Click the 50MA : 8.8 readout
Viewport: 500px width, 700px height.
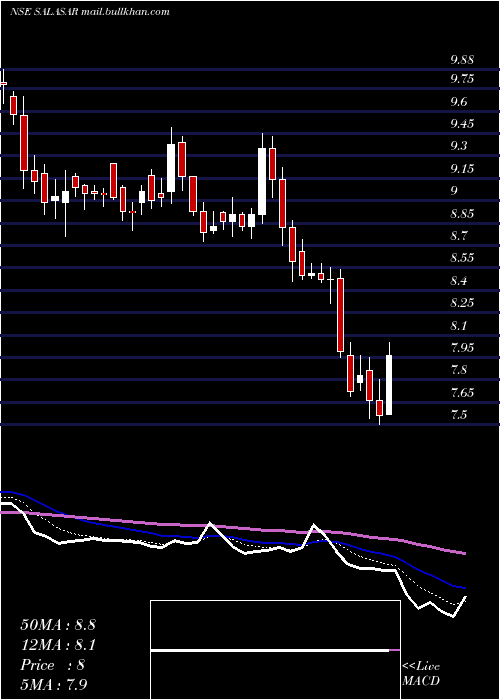58,625
